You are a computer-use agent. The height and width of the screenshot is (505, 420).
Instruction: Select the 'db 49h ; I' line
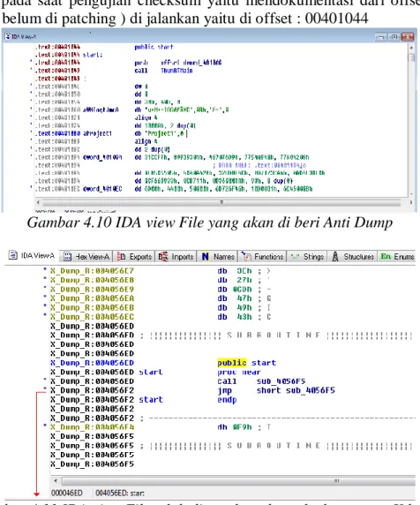tap(244, 307)
